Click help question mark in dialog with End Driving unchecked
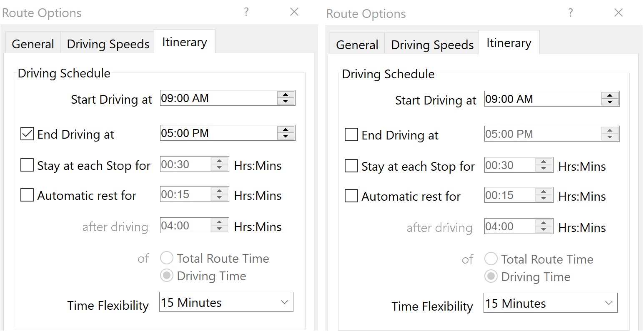The width and height of the screenshot is (644, 331). click(x=571, y=13)
